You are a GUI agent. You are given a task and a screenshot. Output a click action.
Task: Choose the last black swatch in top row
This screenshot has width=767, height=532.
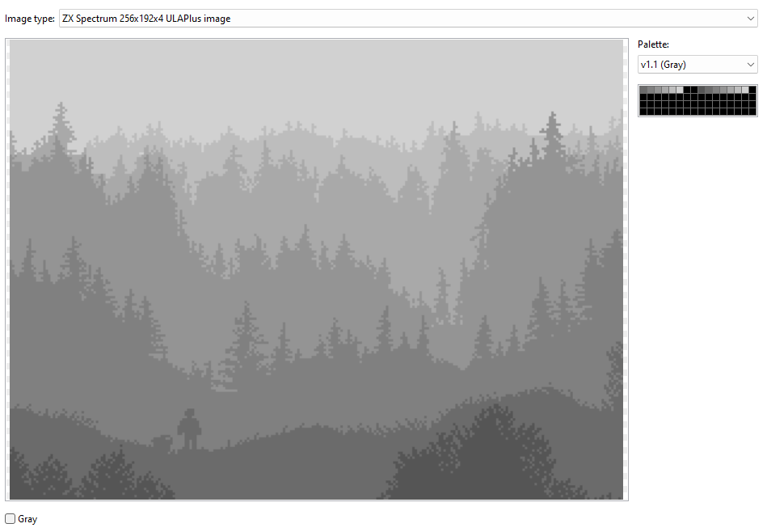752,90
